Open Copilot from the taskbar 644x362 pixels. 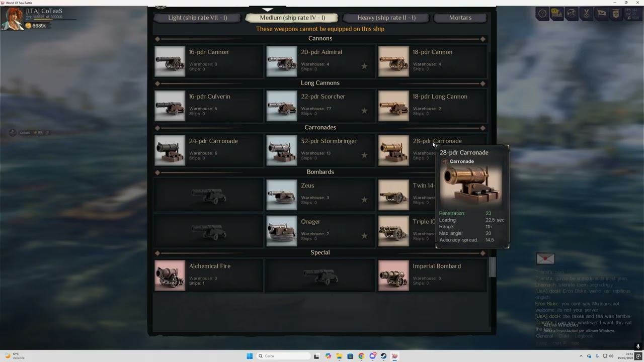click(328, 356)
